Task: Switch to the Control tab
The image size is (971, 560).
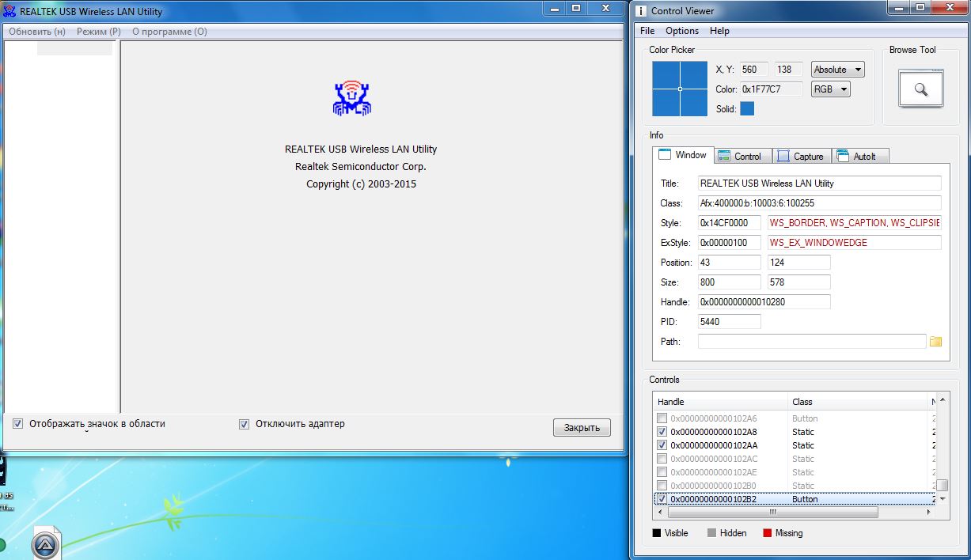Action: (741, 157)
